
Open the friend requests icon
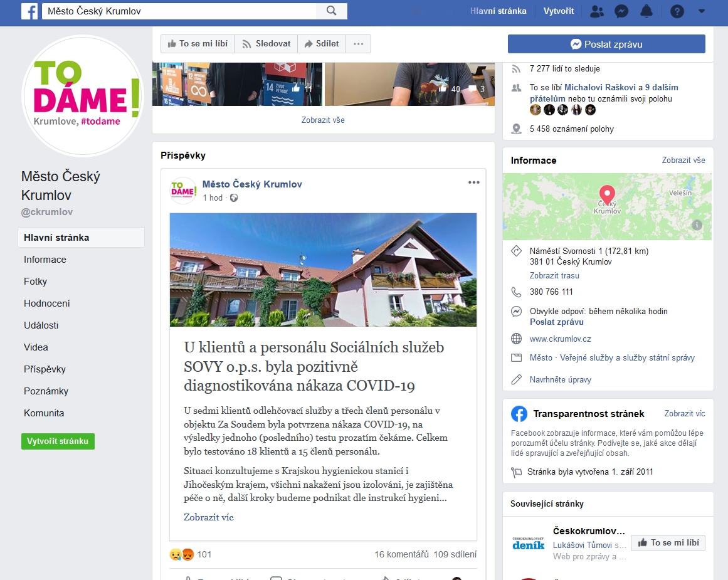pos(596,11)
